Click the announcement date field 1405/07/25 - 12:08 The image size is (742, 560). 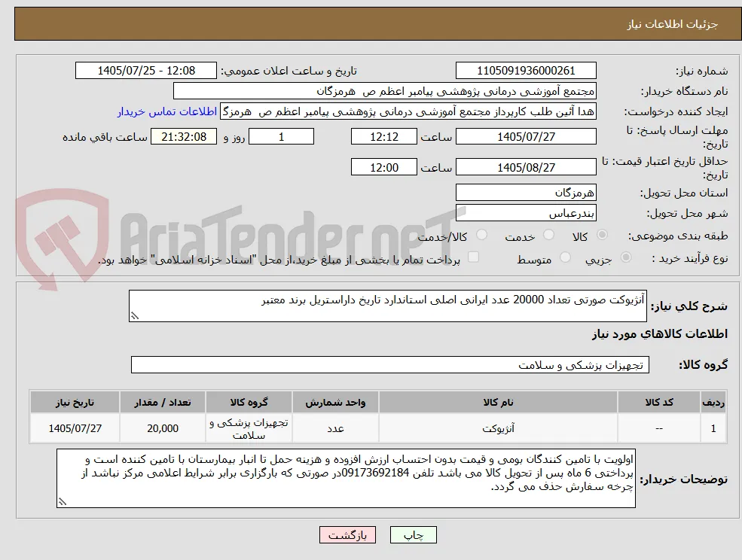pyautogui.click(x=145, y=71)
